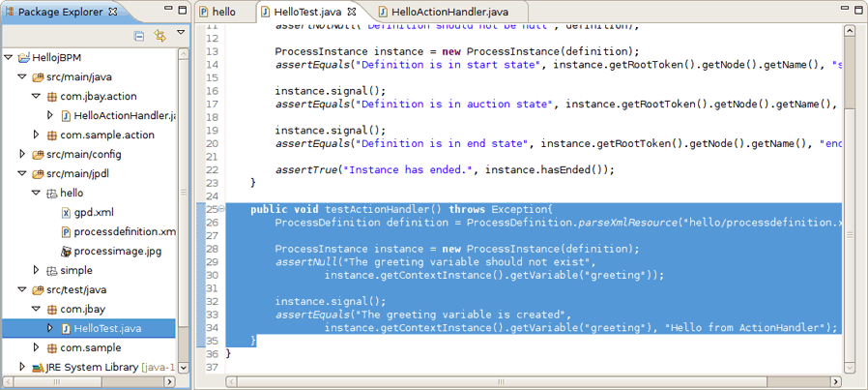868x390 pixels.
Task: Maximize the editor area
Action: 857,9
